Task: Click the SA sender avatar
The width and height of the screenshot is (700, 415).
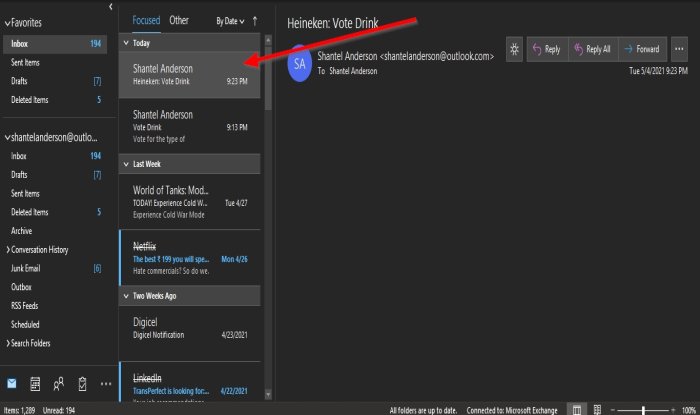Action: coord(299,63)
